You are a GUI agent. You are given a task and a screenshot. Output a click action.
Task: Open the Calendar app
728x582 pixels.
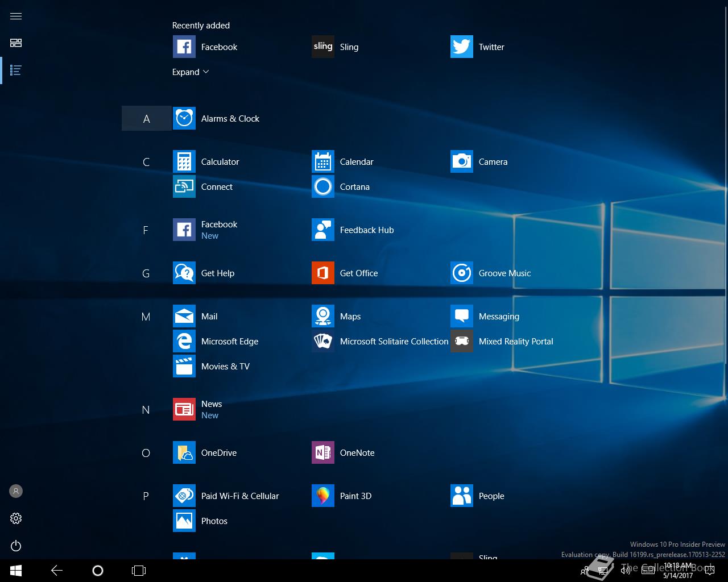click(x=343, y=161)
